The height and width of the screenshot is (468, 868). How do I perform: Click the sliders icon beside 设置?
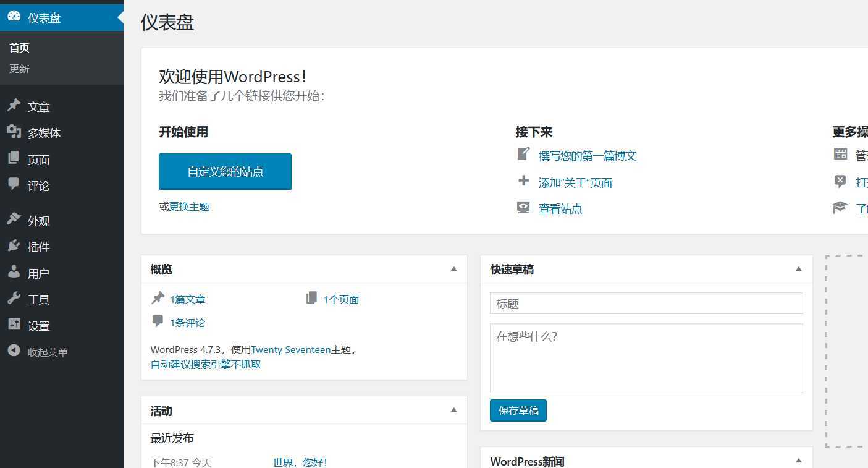pos(14,325)
